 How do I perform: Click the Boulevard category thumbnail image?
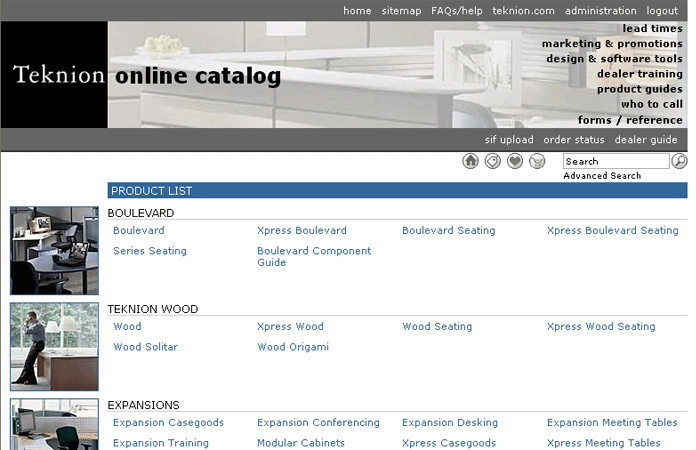tap(54, 250)
